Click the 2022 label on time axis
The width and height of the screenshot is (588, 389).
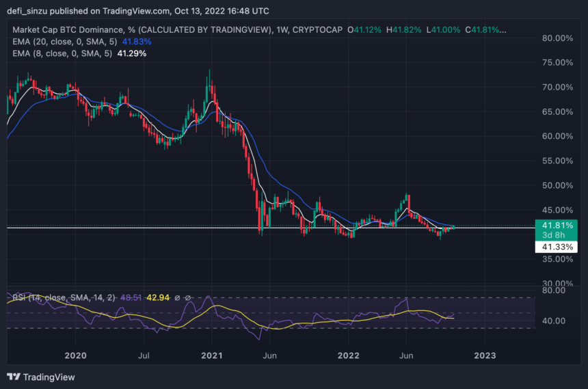click(x=348, y=356)
